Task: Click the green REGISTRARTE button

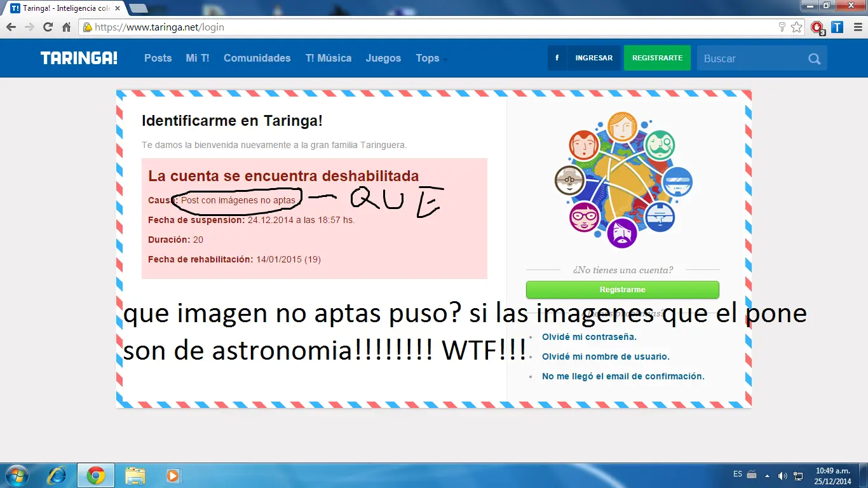Action: click(x=657, y=58)
